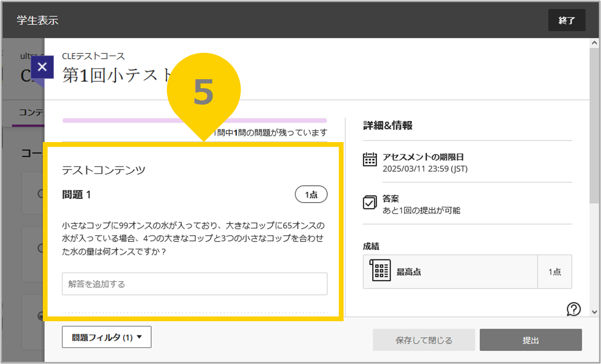Screen dimensions: 601x364
Task: Click the due date 2025/03/11 23:59 (JST)
Action: 425,169
